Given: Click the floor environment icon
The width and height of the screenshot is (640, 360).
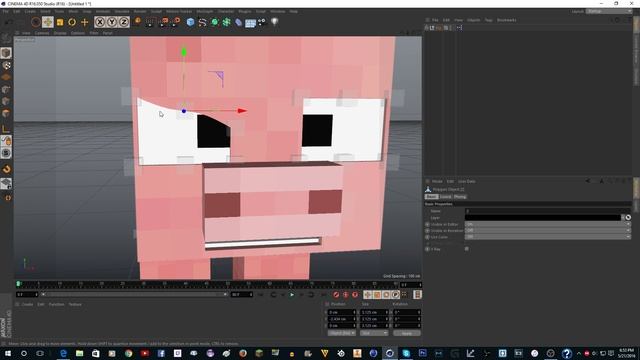Looking at the screenshot, I should 250,22.
